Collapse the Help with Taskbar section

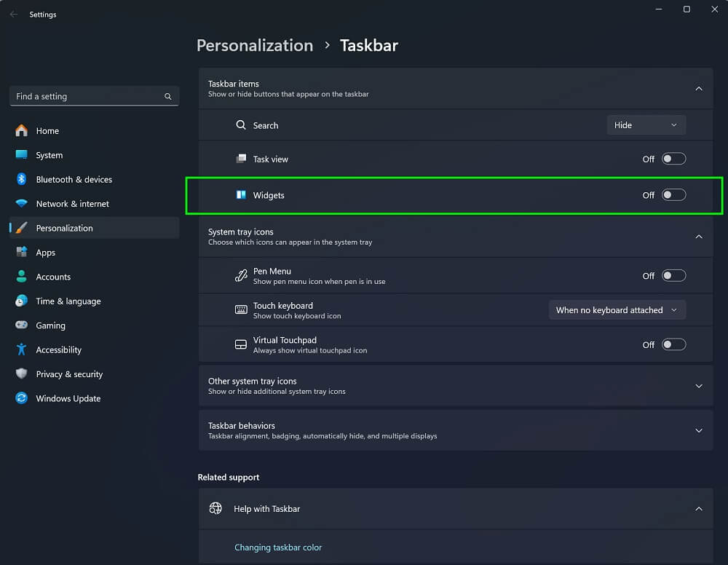698,509
